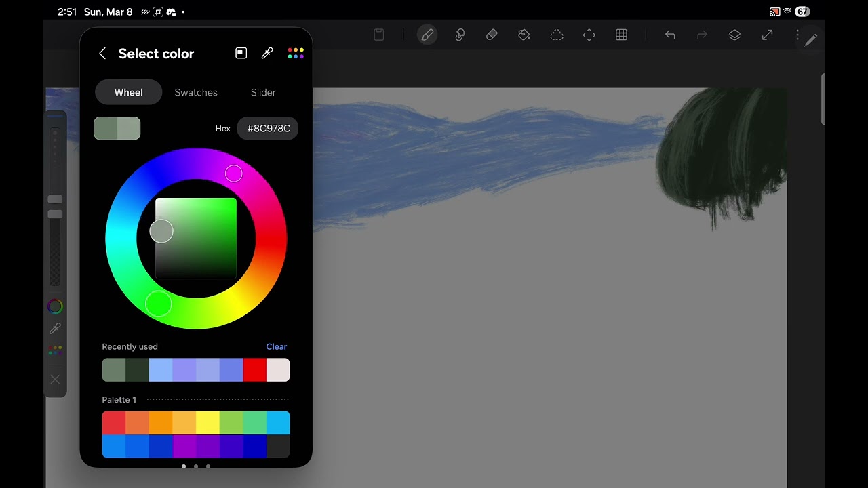Activate the eyedropper in Select color header

(267, 53)
